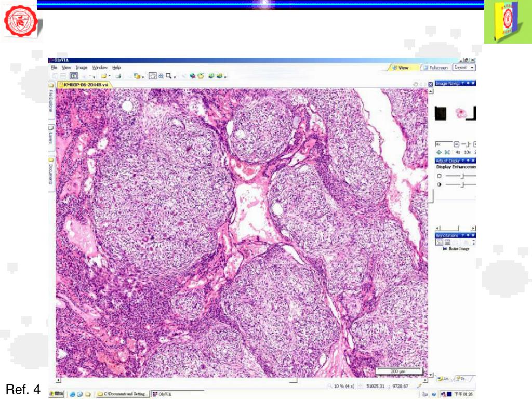Click the open folder toolbar icon

[x=104, y=76]
